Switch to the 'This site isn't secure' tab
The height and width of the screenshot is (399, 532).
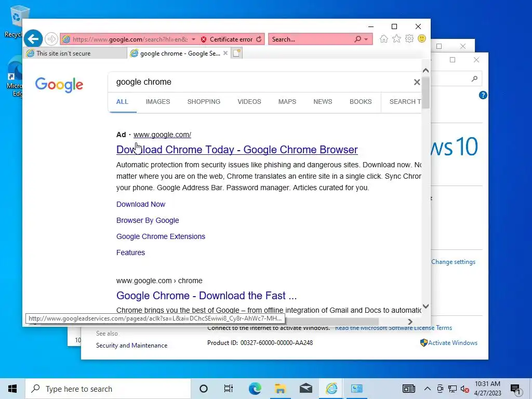[75, 54]
